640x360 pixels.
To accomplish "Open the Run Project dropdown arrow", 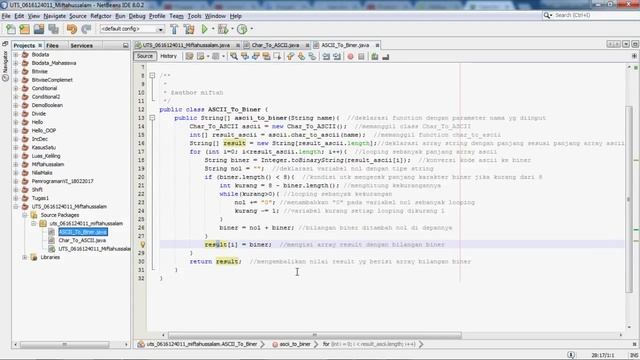I will (213, 29).
